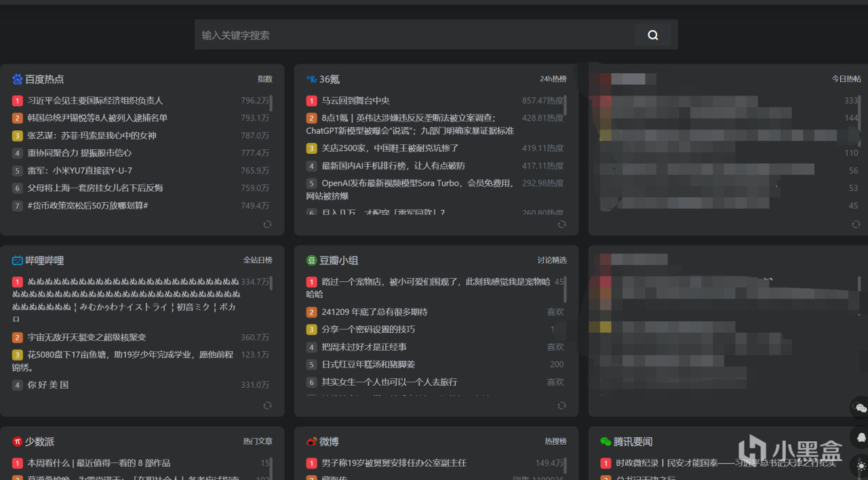Viewport: 868px width, 480px height.
Task: Open '241209 年底了总有很多期待' post
Action: [x=374, y=312]
